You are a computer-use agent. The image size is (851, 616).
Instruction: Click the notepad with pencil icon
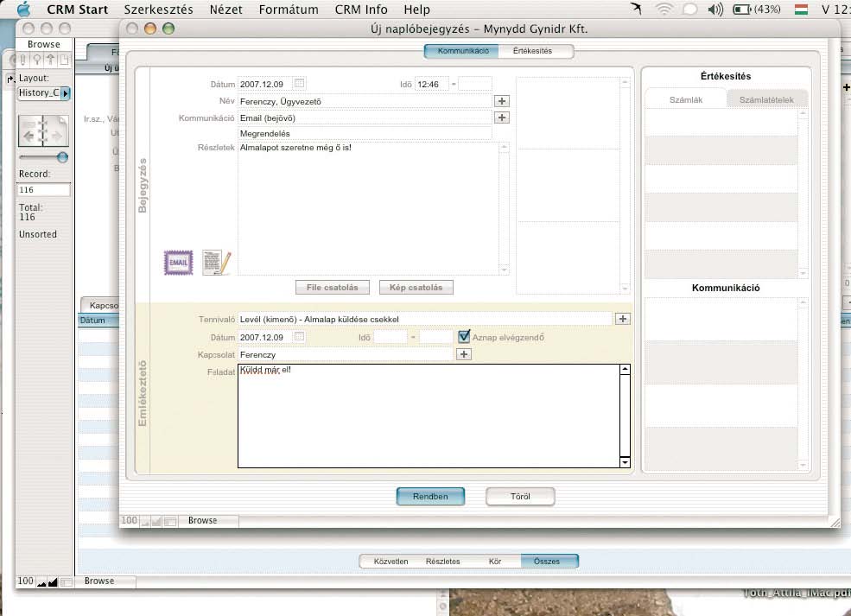[216, 262]
